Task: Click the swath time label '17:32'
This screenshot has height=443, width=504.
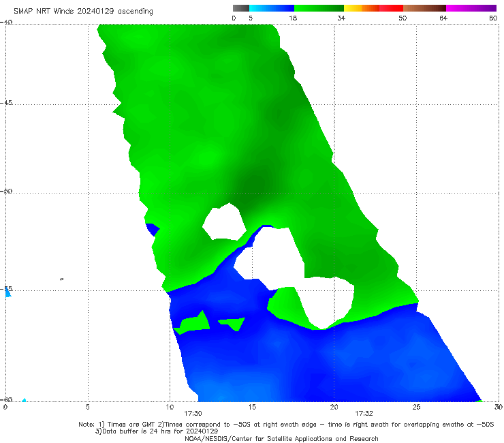Action: tap(364, 414)
